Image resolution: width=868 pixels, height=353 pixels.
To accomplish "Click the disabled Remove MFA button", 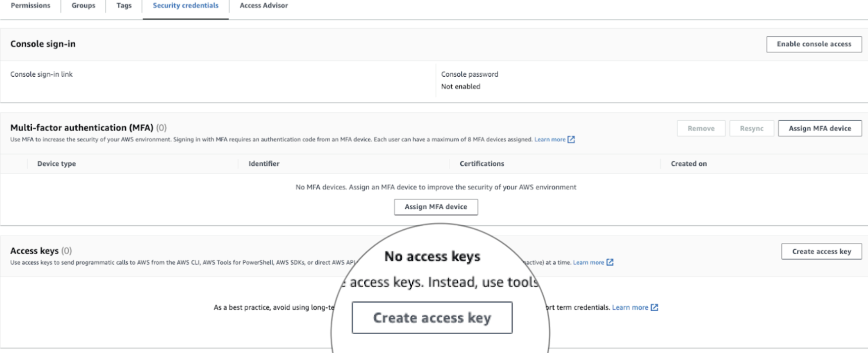I will (701, 128).
